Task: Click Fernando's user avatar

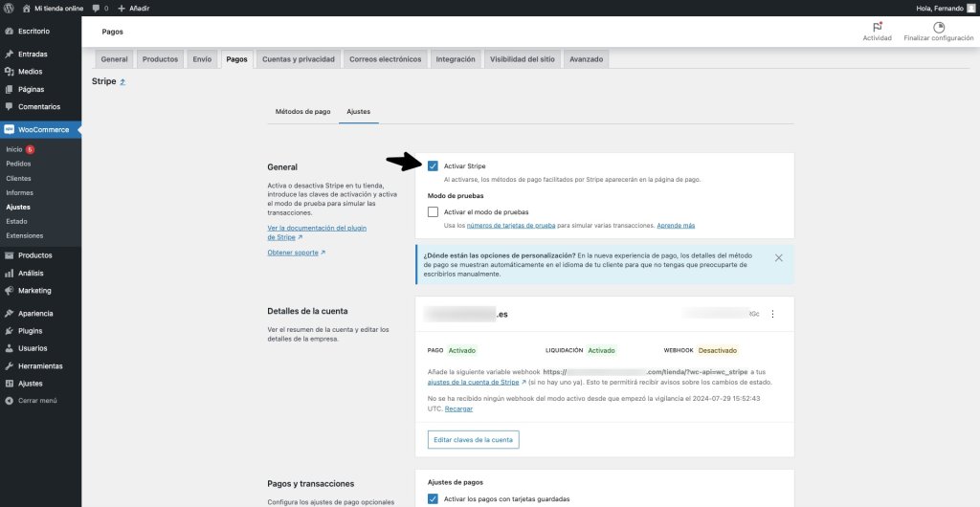Action: click(x=970, y=8)
